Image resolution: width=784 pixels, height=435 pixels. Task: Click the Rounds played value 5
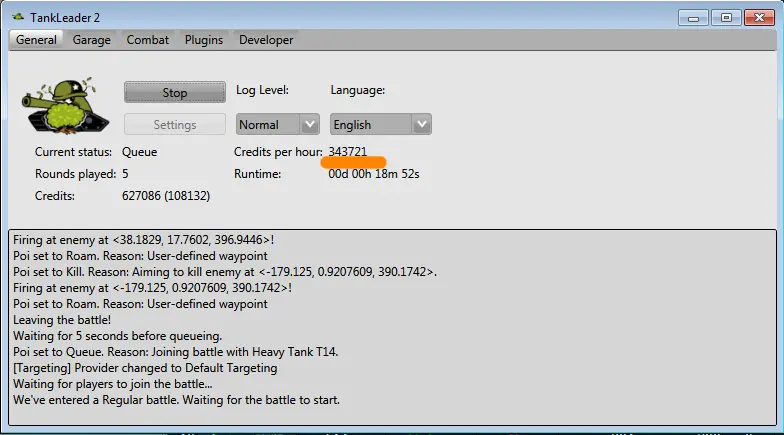(125, 174)
